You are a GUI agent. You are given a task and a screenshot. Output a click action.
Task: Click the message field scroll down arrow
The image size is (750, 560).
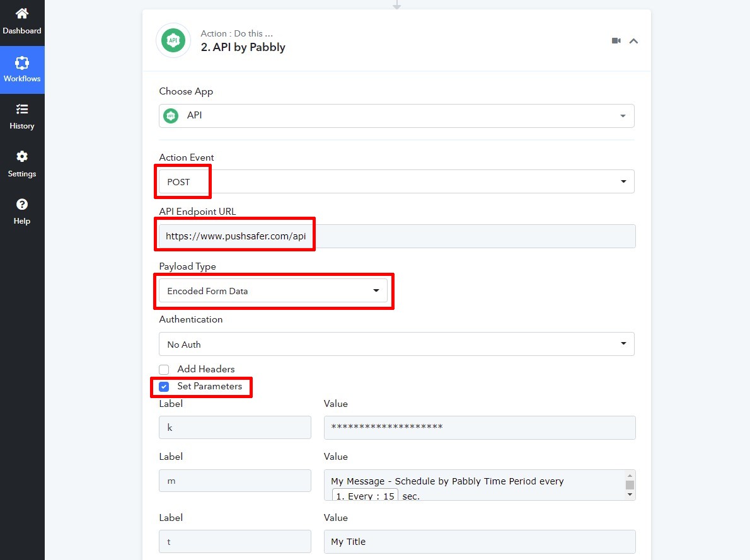pos(630,494)
